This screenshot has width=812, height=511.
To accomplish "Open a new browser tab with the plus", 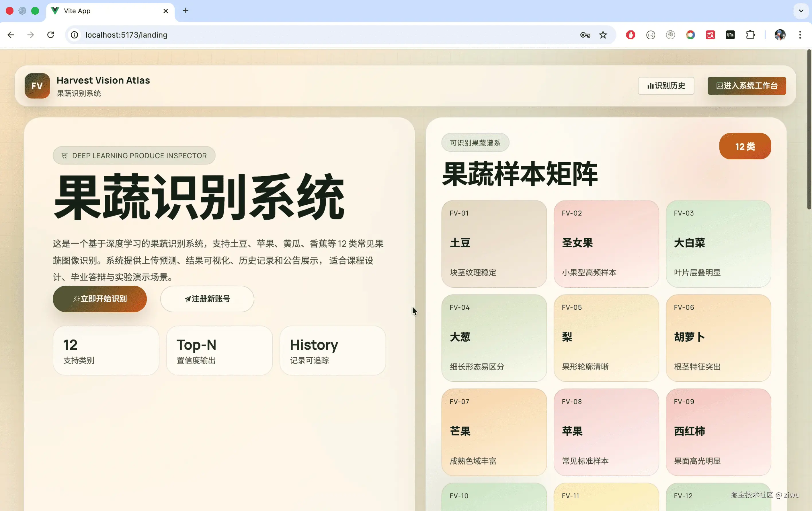I will (185, 10).
